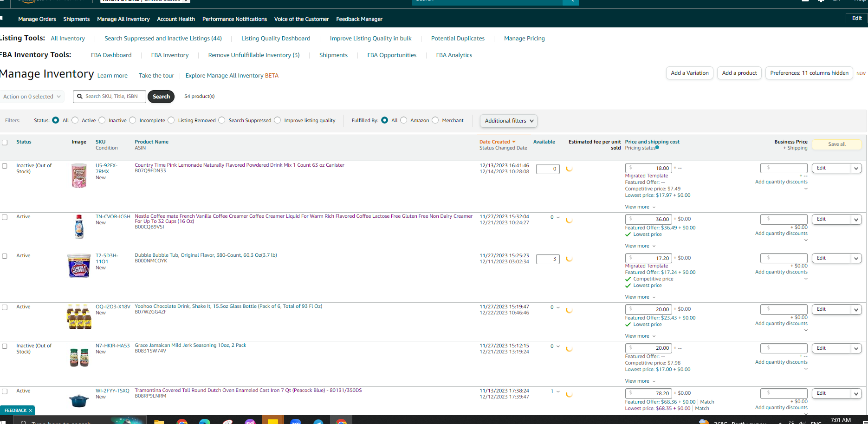Filter Fulfilled By Merchant
The image size is (868, 424).
click(x=435, y=120)
